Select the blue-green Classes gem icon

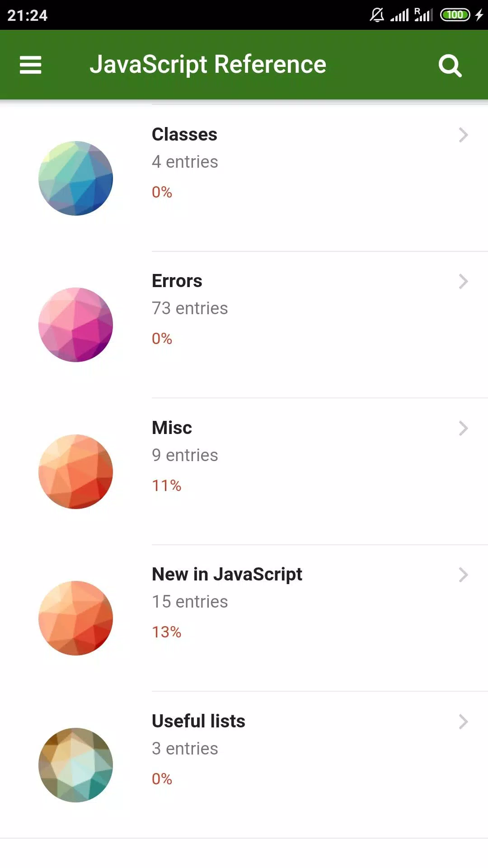point(75,178)
